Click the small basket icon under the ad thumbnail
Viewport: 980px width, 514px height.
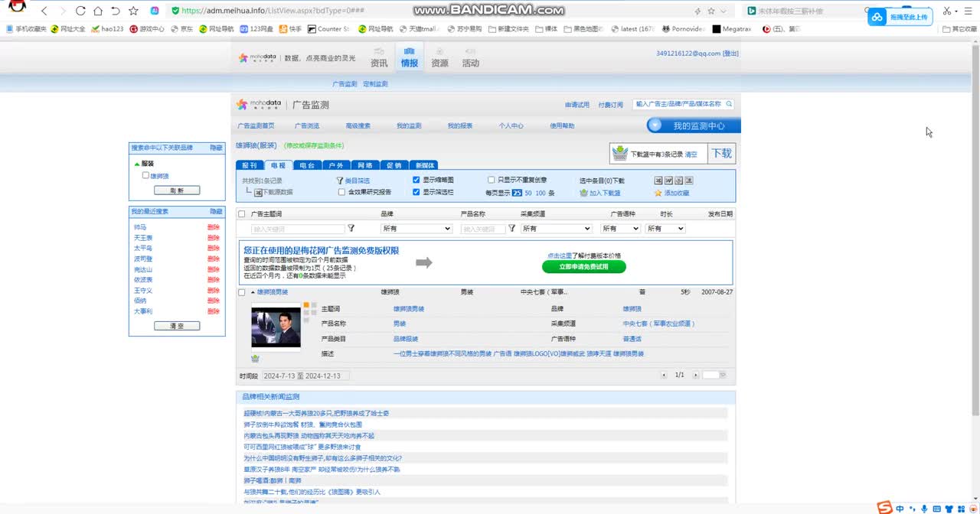pyautogui.click(x=255, y=358)
